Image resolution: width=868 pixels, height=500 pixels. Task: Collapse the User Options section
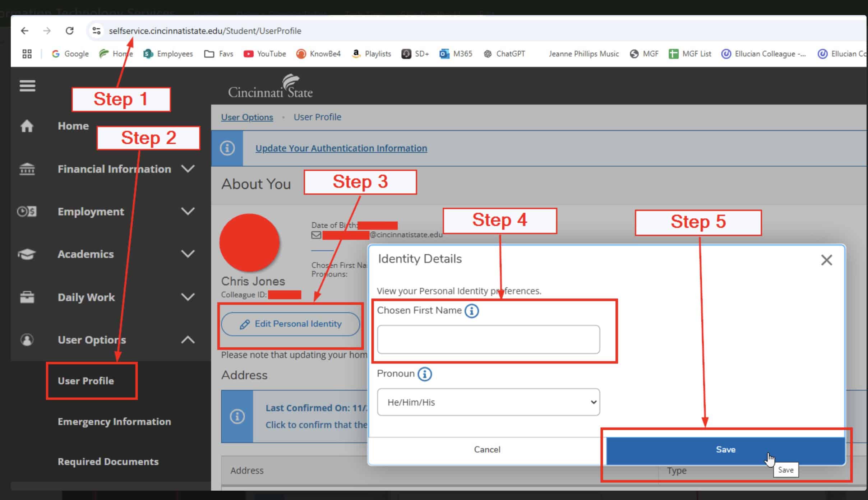point(188,339)
